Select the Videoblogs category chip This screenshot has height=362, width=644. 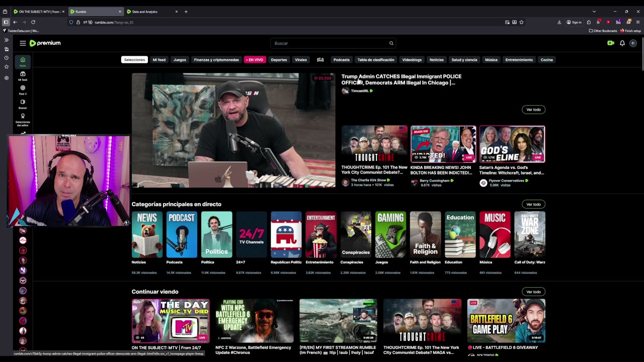(x=412, y=60)
